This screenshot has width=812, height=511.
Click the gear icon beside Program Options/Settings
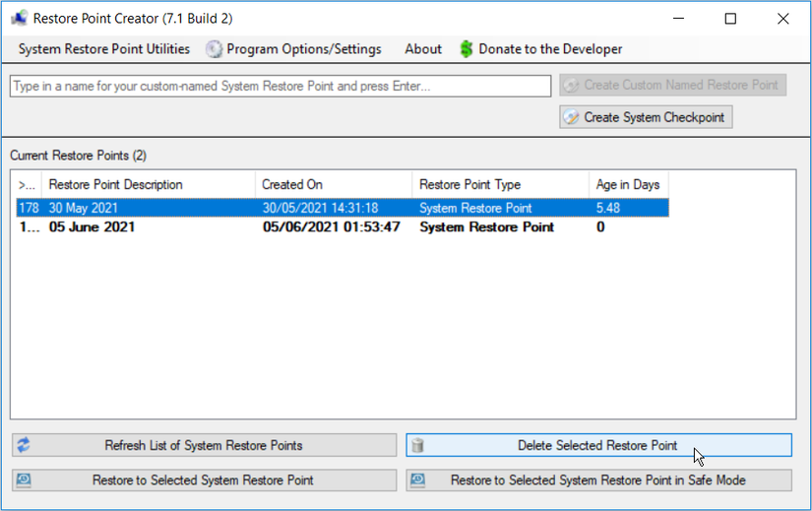point(214,49)
